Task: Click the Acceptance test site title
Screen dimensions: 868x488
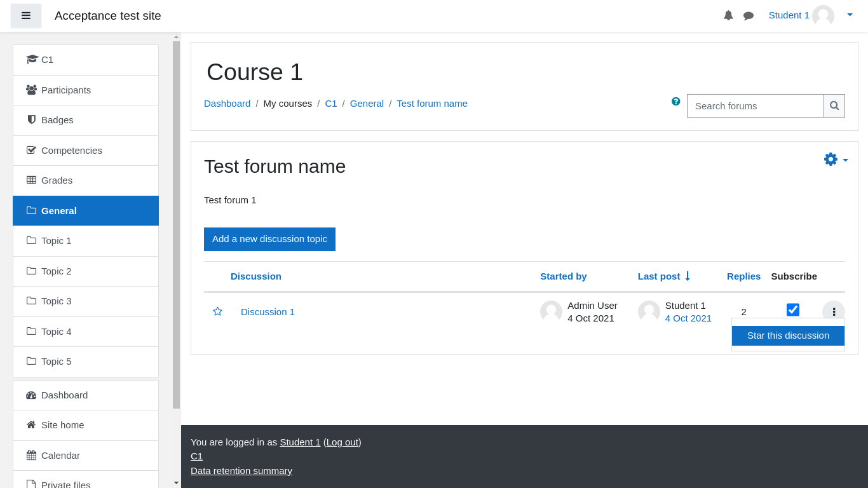Action: pos(108,16)
